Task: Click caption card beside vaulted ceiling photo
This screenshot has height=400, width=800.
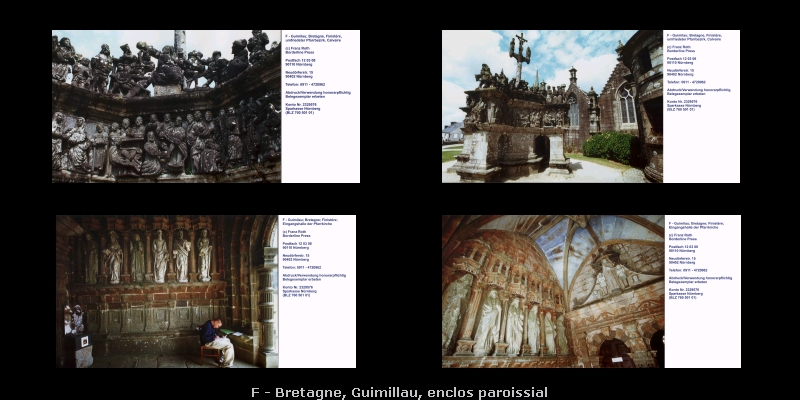Action: [703, 291]
